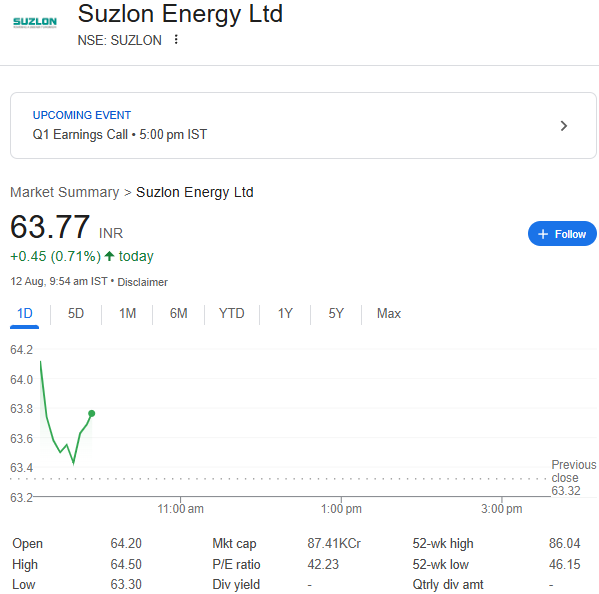Click the green up arrow next to today
The width and height of the screenshot is (599, 594).
coord(109,256)
